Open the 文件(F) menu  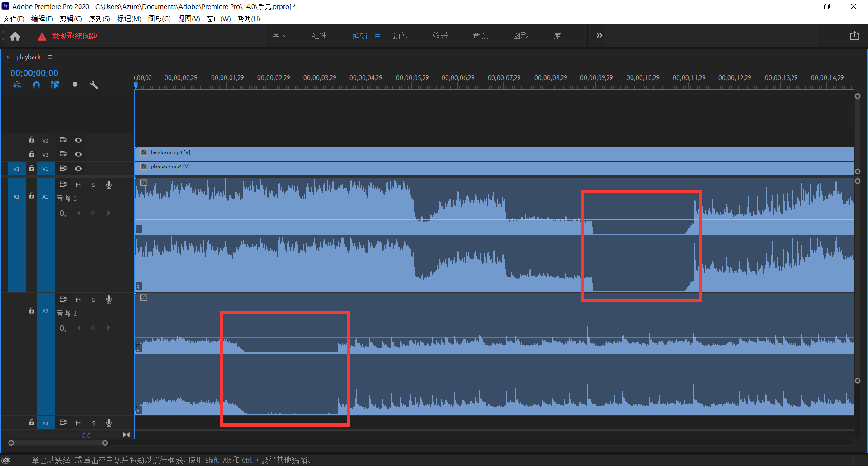point(14,19)
